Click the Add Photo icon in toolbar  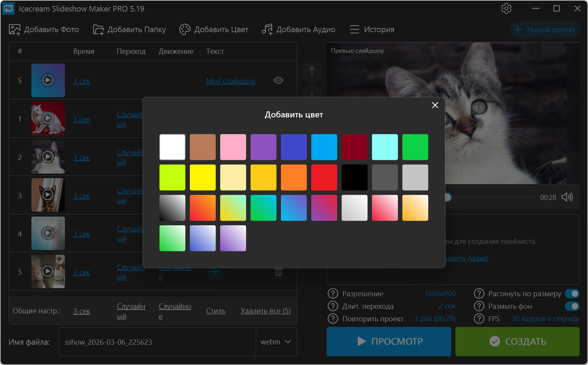pyautogui.click(x=15, y=30)
